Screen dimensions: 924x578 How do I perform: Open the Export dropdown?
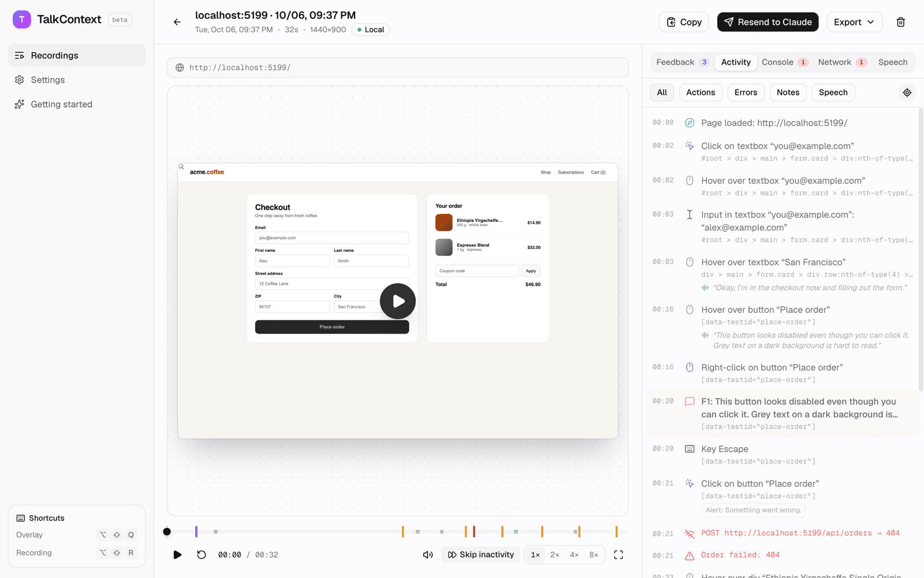tap(854, 22)
